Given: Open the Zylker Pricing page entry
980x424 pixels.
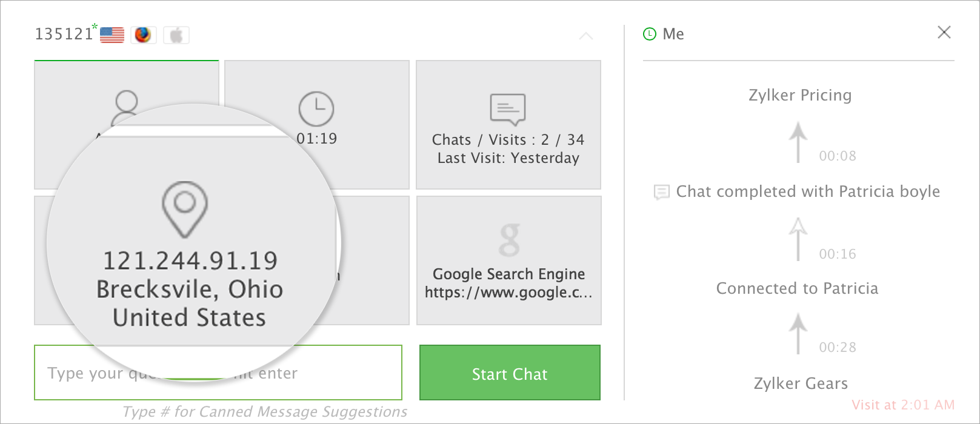Looking at the screenshot, I should click(800, 95).
